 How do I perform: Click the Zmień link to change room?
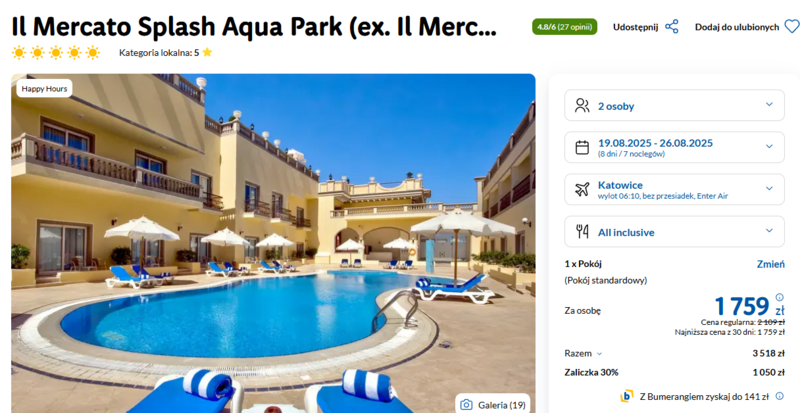[x=770, y=264]
